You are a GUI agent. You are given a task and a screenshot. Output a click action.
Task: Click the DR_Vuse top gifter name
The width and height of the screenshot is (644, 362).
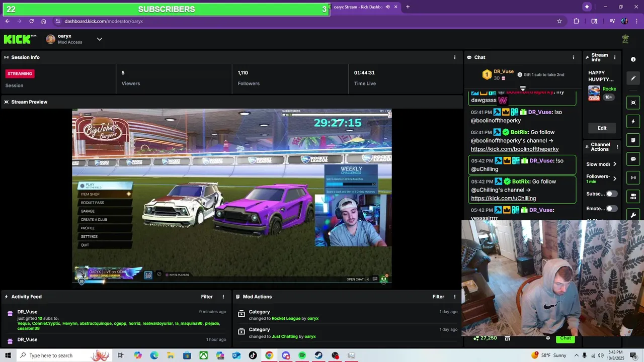tap(504, 72)
